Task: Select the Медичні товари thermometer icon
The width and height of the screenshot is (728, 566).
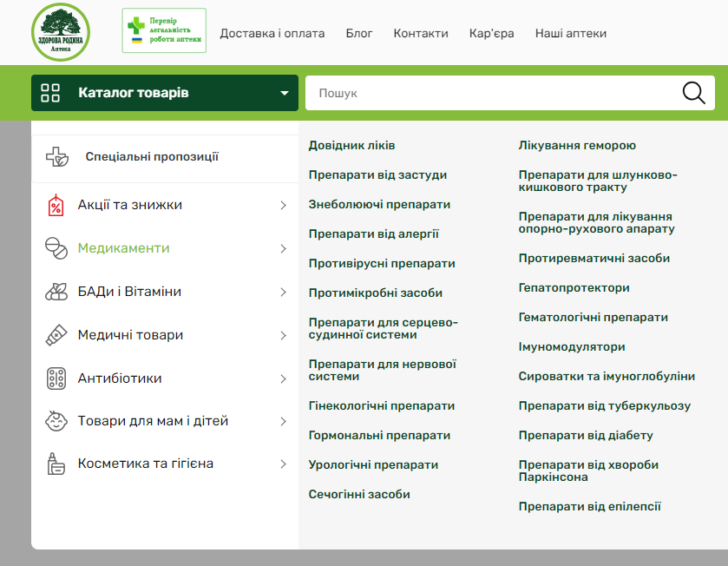Action: 55,334
